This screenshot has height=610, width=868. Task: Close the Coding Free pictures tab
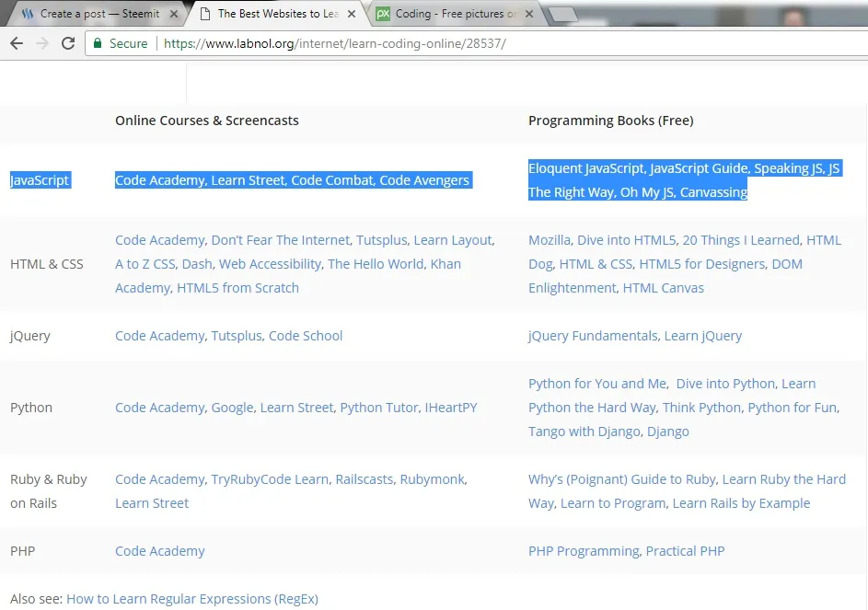[529, 14]
